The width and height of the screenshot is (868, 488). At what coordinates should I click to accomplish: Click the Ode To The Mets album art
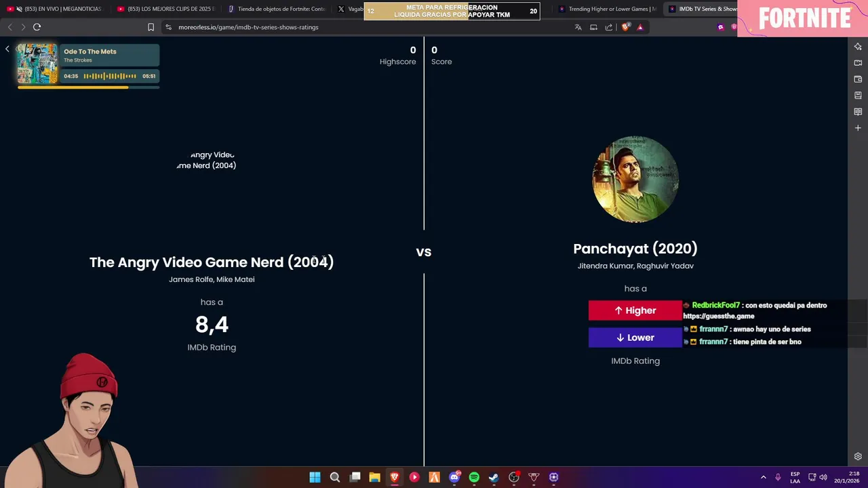(x=37, y=64)
